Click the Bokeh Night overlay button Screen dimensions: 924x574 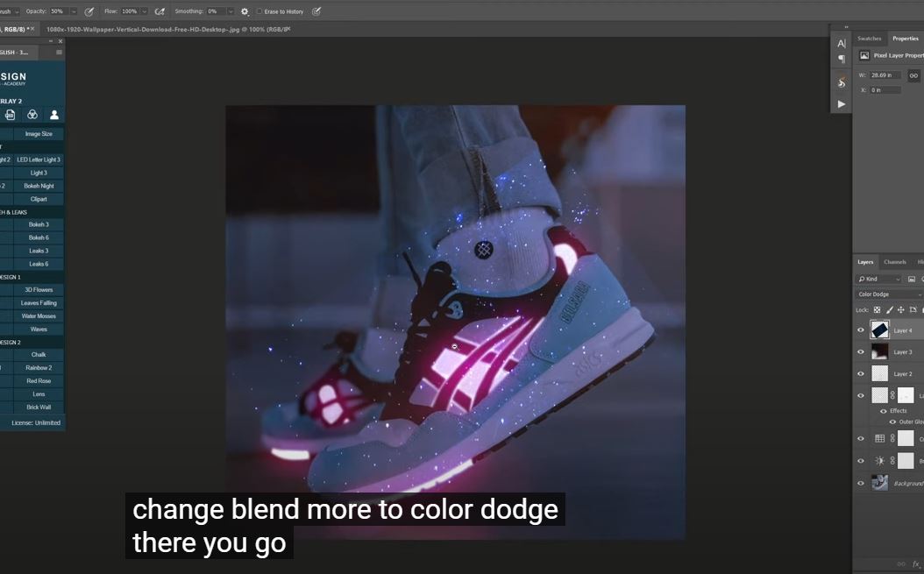(39, 186)
